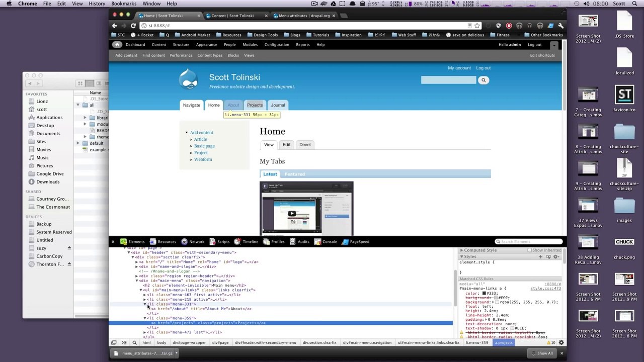
Task: Enable the Show inherited checkbox
Action: 529,250
